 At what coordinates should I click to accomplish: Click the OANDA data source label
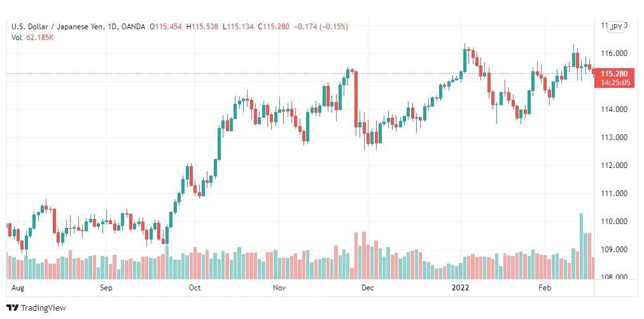(x=134, y=27)
